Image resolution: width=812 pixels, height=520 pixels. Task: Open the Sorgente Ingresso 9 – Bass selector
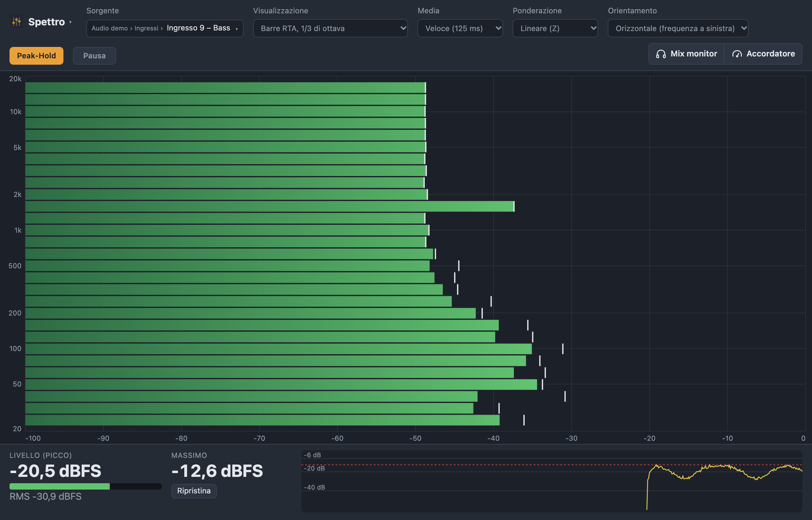[x=165, y=28]
